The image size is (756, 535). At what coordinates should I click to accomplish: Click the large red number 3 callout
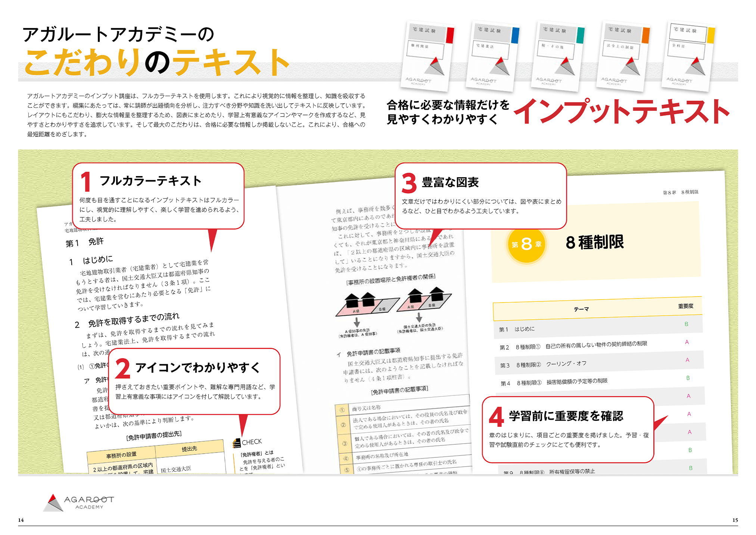(409, 183)
